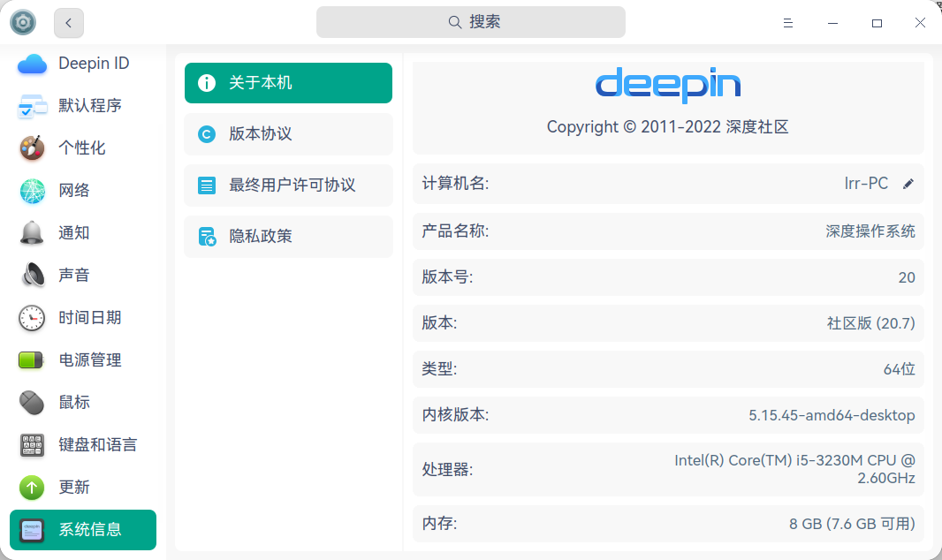Click the Network (网络) globe icon
The height and width of the screenshot is (560, 942).
[32, 191]
